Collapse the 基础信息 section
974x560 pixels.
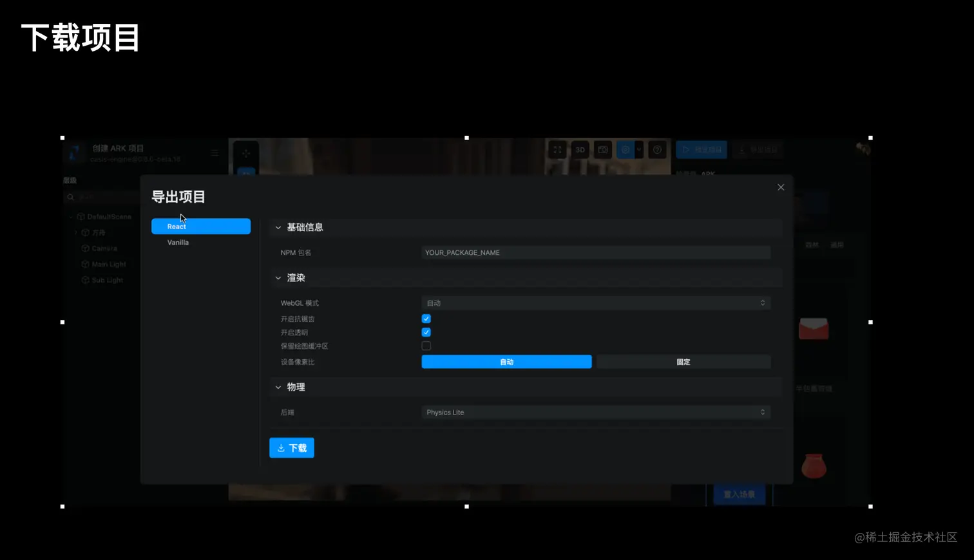click(x=278, y=227)
